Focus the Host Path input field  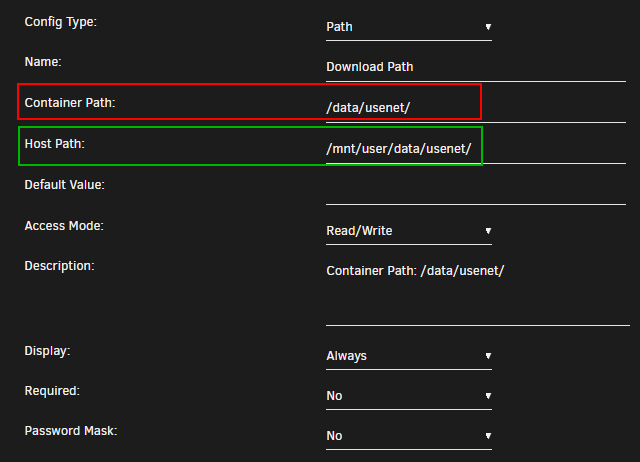475,150
